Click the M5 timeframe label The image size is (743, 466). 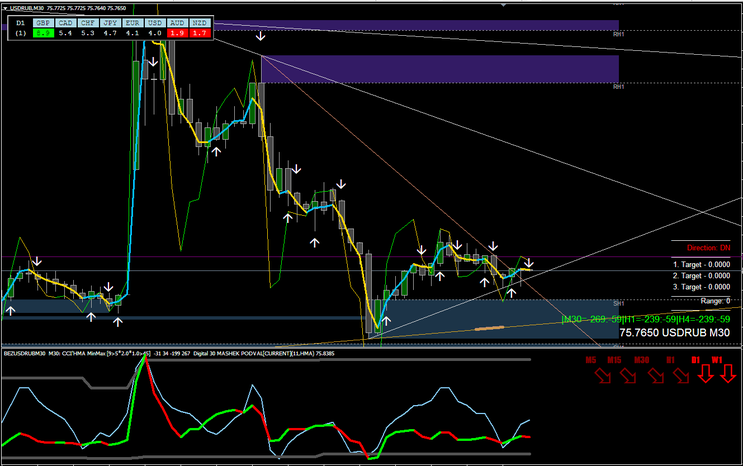[591, 360]
